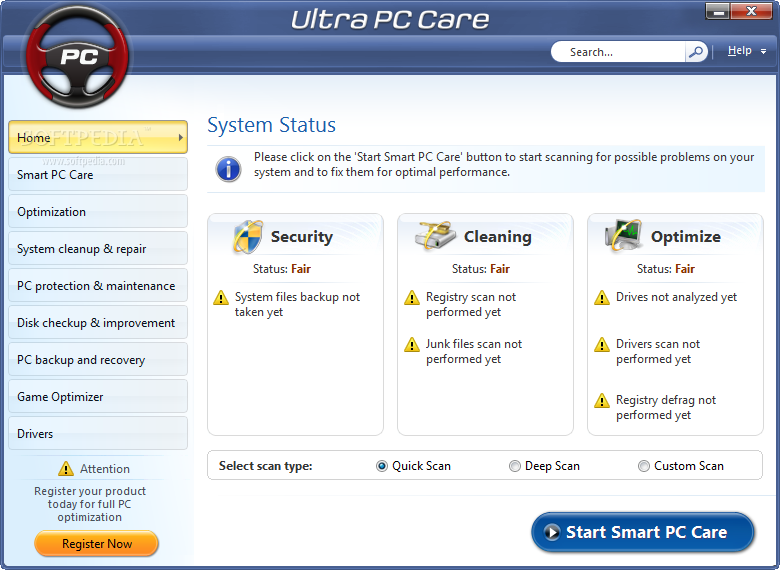Screen dimensions: 780x570
Task: Open PC backup and recovery
Action: [x=98, y=359]
